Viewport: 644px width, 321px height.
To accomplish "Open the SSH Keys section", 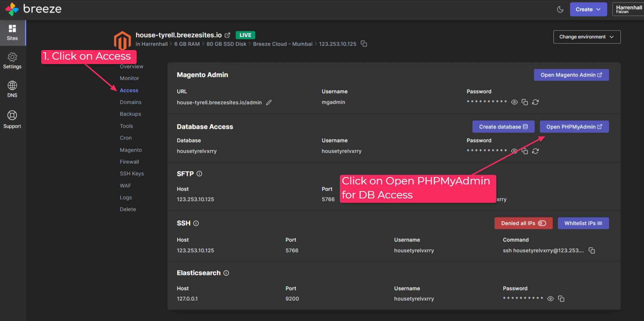I will (x=132, y=173).
